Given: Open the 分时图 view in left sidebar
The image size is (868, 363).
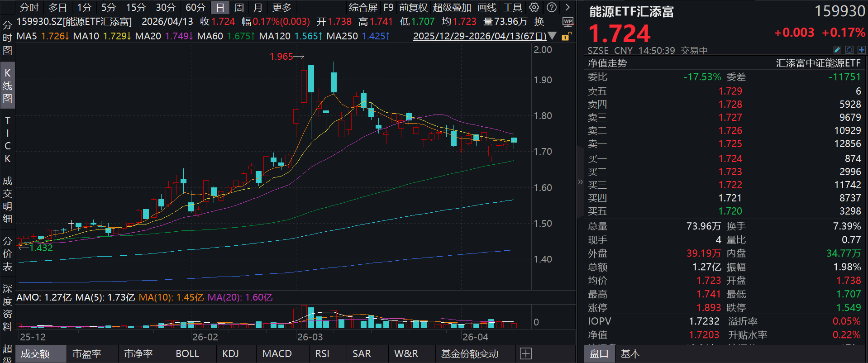Looking at the screenshot, I should click(7, 38).
